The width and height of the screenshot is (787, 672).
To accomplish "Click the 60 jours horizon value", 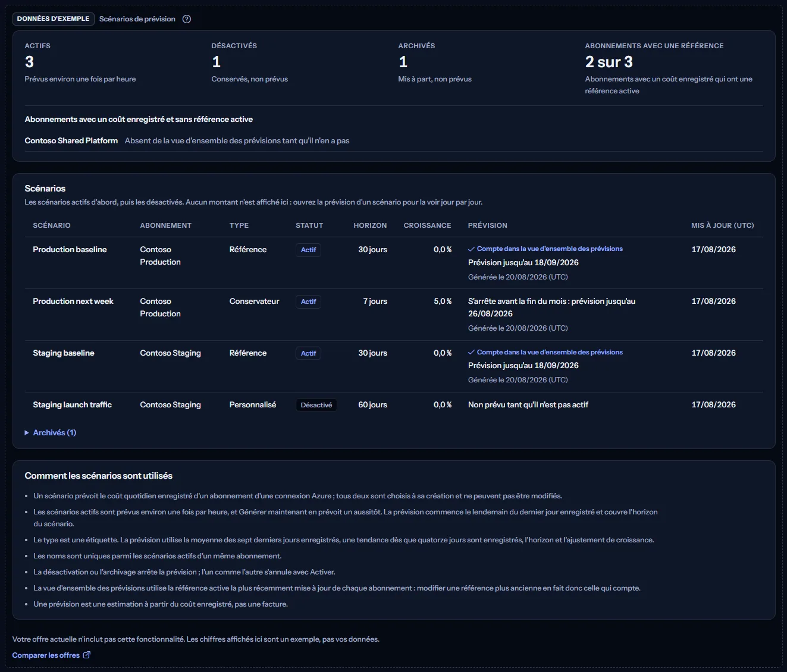I will [372, 405].
